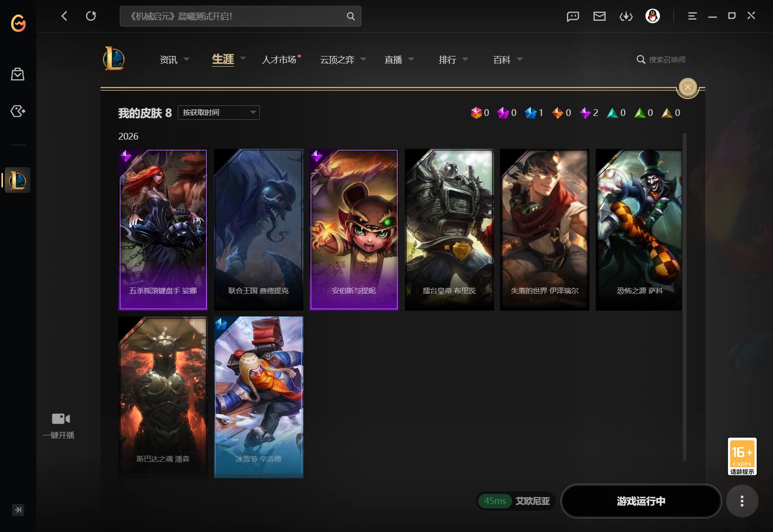
Task: Click the pink-red gem rarity icon
Action: 476,113
